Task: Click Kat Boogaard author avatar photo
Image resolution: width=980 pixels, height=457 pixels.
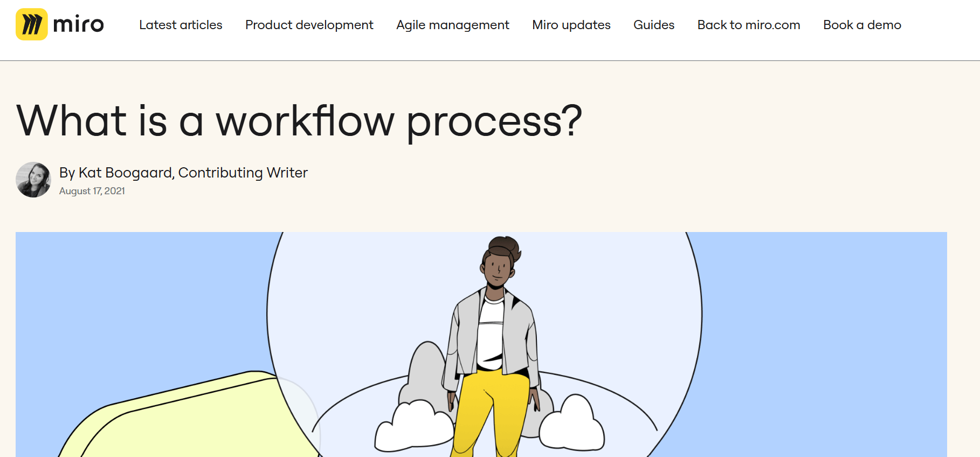Action: tap(33, 180)
